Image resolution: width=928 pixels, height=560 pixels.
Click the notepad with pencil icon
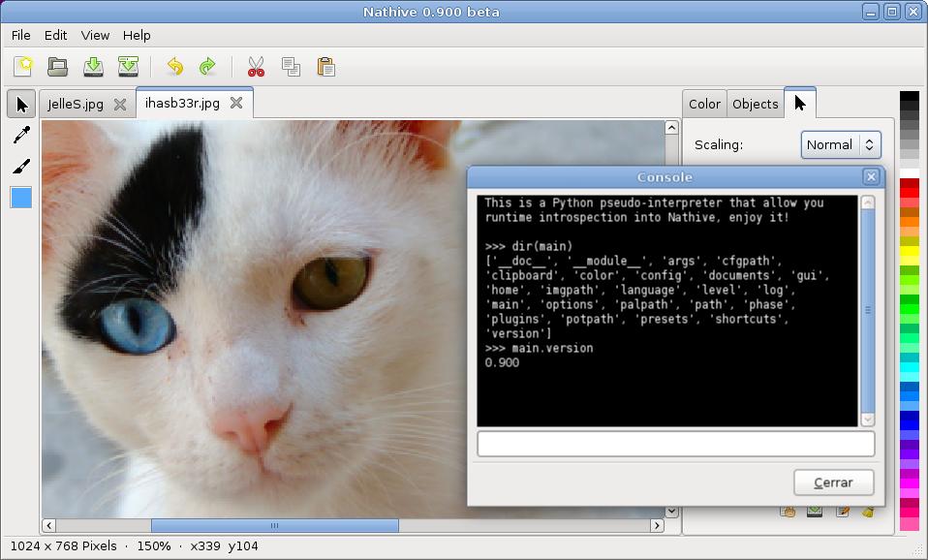pyautogui.click(x=842, y=512)
